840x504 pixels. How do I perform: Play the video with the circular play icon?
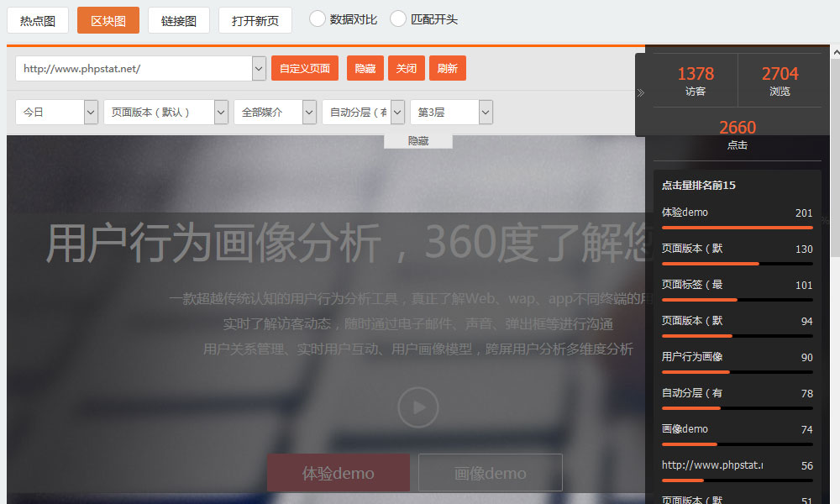(418, 407)
